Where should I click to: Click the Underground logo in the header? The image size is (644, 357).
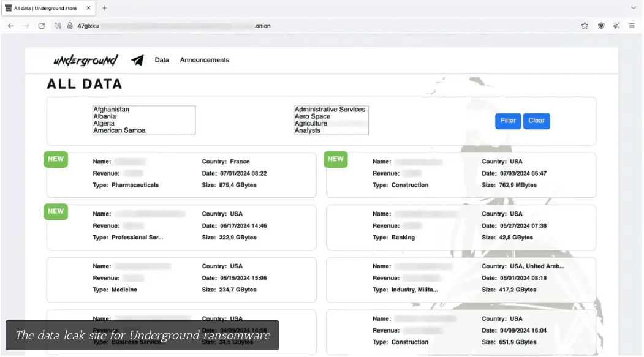[x=85, y=60]
